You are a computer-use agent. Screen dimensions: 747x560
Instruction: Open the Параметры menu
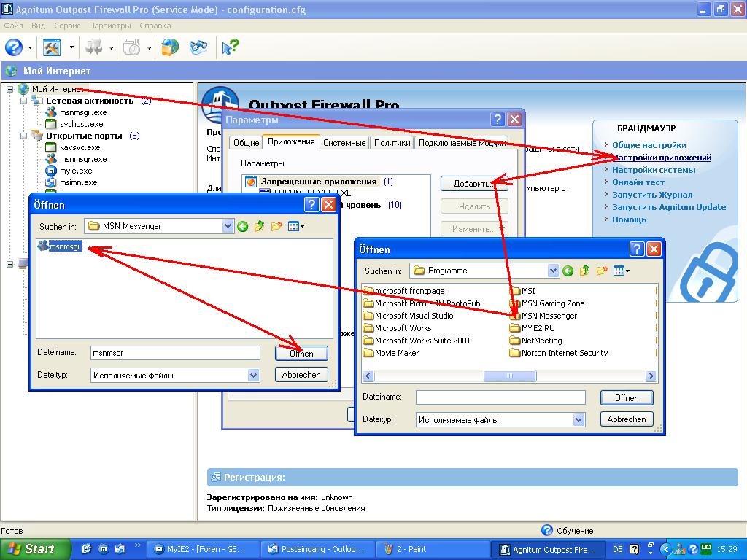[x=110, y=26]
